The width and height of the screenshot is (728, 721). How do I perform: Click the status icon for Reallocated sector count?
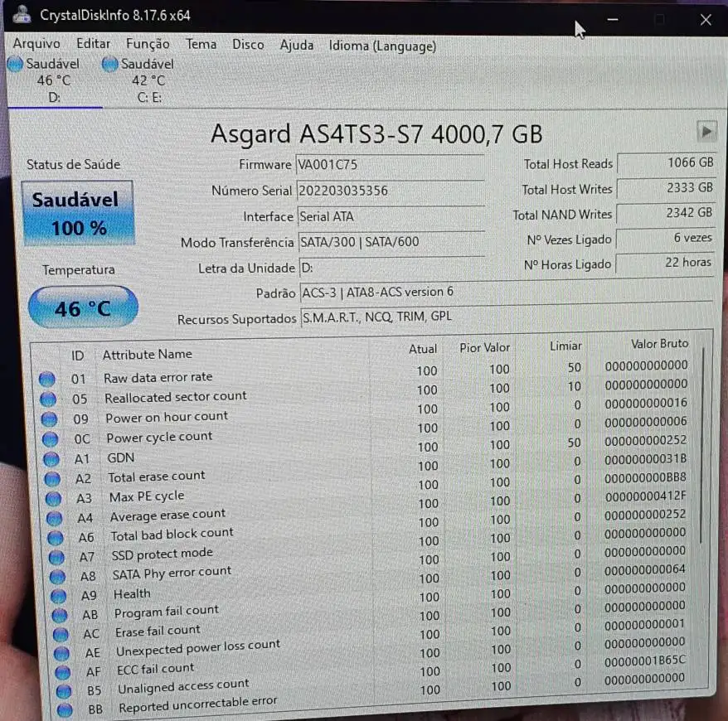(x=48, y=399)
